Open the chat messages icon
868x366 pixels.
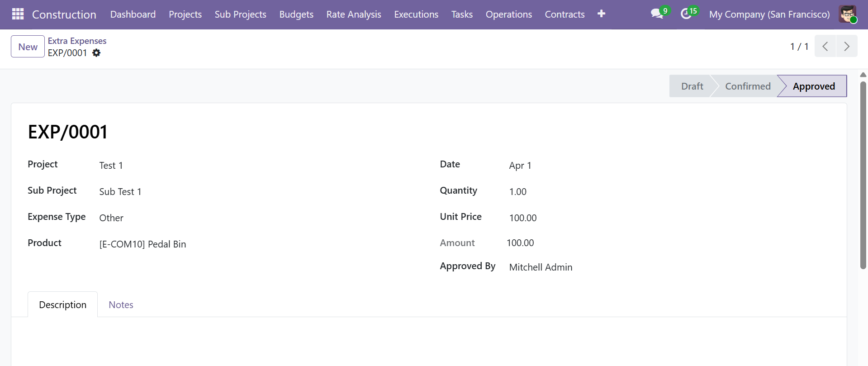[x=657, y=14]
